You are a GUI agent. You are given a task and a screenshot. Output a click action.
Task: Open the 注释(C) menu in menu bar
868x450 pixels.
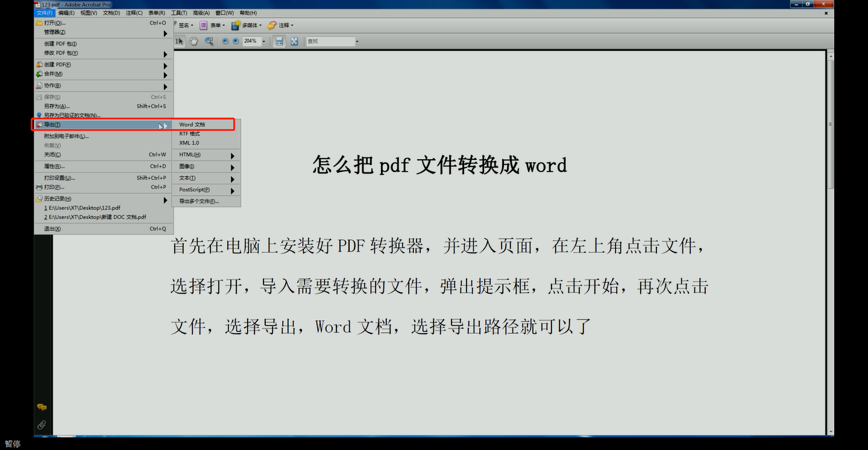134,13
